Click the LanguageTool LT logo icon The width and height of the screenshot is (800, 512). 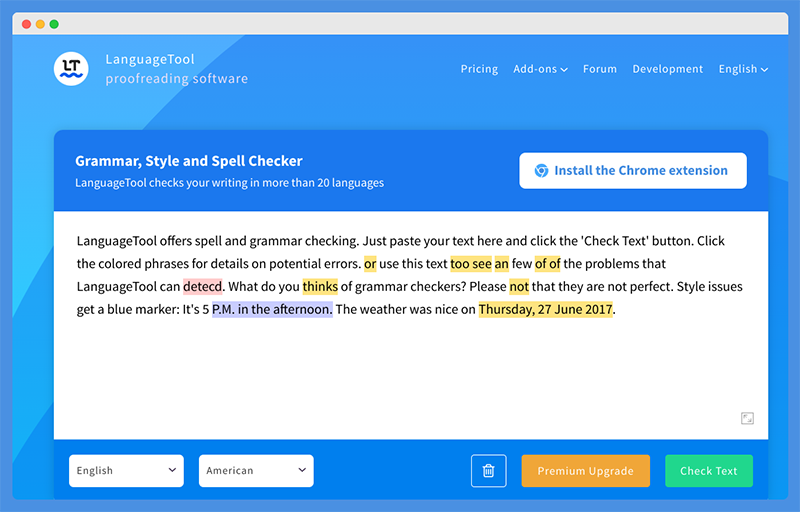tap(71, 69)
